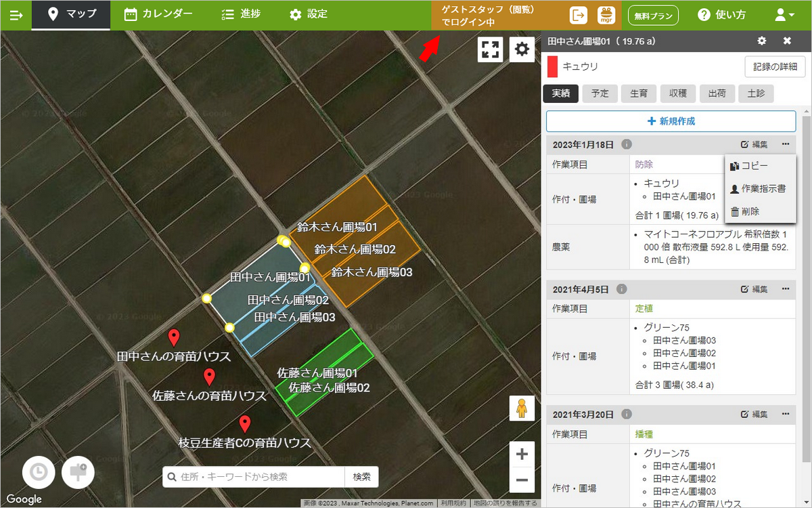
Task: Click the red キュウリ color swatch
Action: point(552,66)
